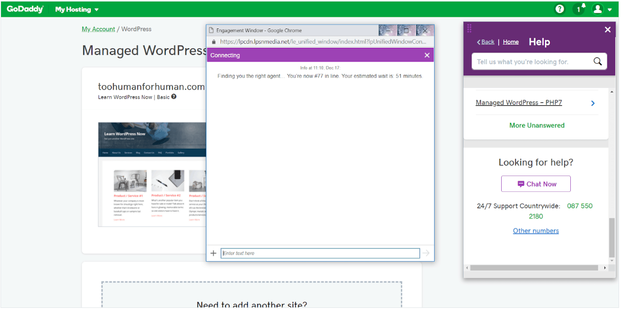Screen dimensions: 644x313
Task: Start a chat with Chat Now button
Action: 536,184
